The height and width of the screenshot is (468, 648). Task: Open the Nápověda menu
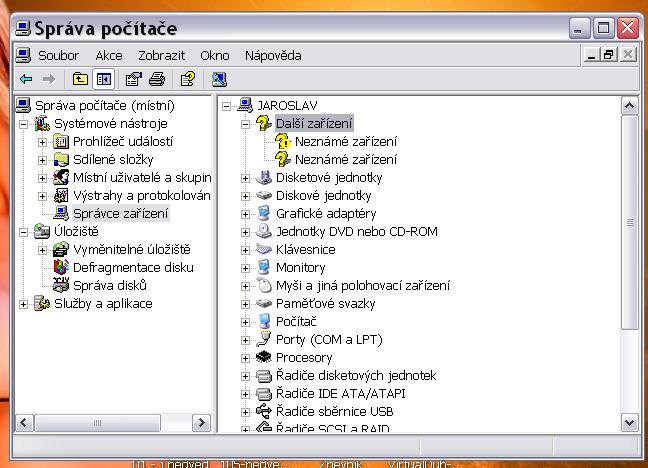click(273, 55)
